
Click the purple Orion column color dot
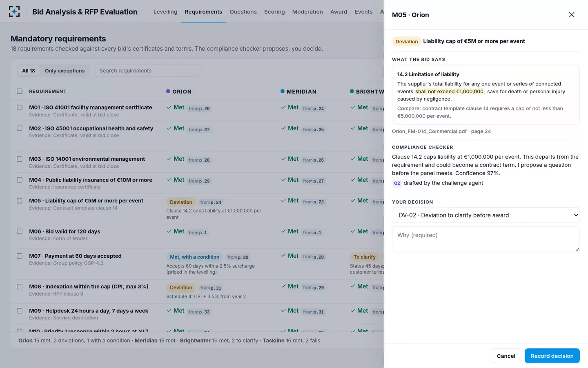coord(168,91)
